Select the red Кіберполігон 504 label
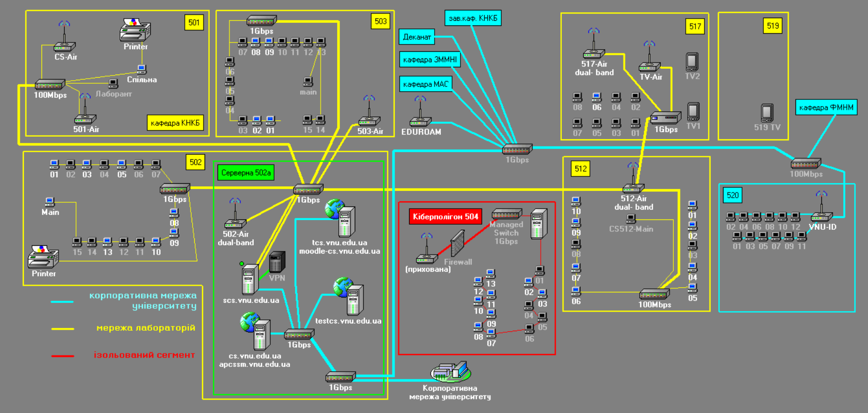This screenshot has height=413, width=868. pos(445,216)
